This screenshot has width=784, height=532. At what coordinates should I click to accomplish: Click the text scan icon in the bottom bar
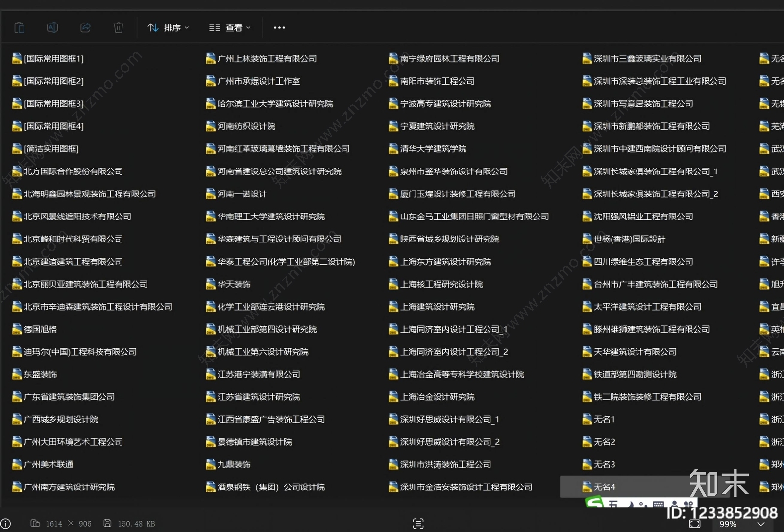pos(418,524)
